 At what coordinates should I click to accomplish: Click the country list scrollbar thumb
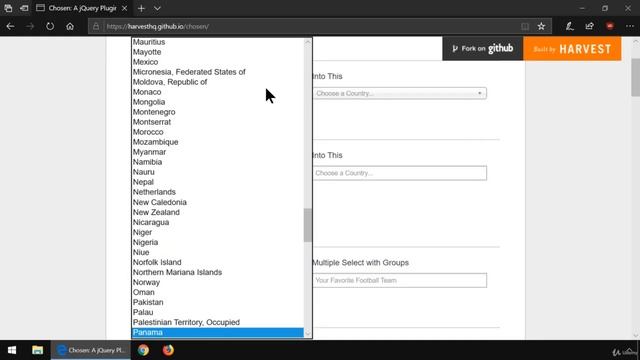point(308,225)
